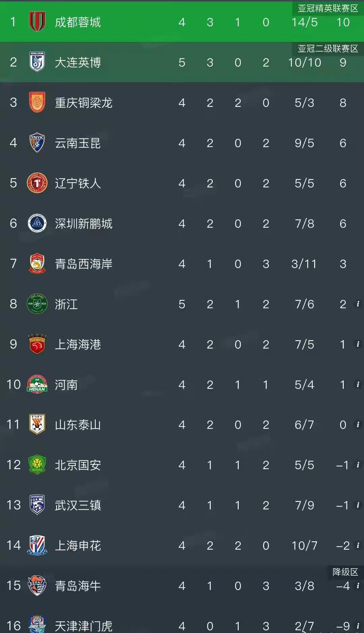Click the Shandong Taishan TSFC crest
Viewport: 364px width, 633px height.
pos(37,424)
